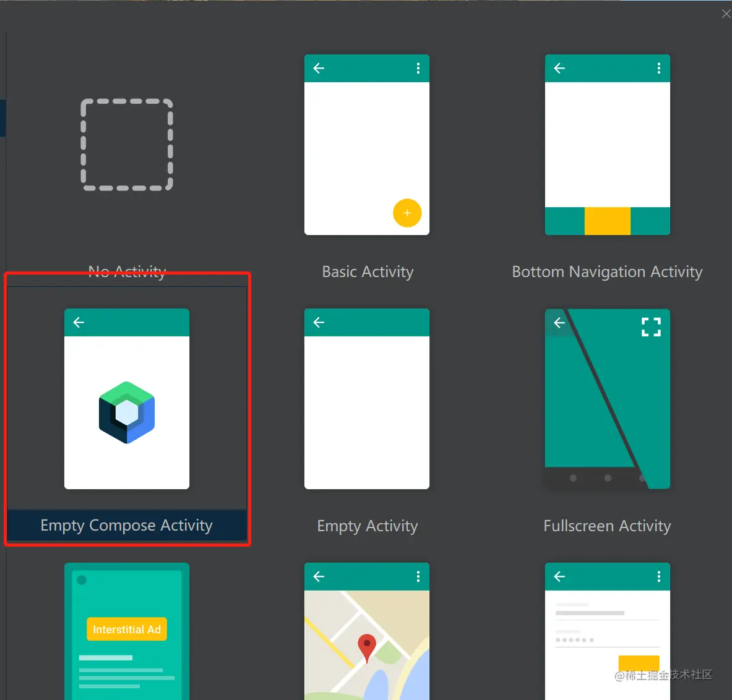
Task: Choose the Google Maps activity thumbnail
Action: (367, 631)
